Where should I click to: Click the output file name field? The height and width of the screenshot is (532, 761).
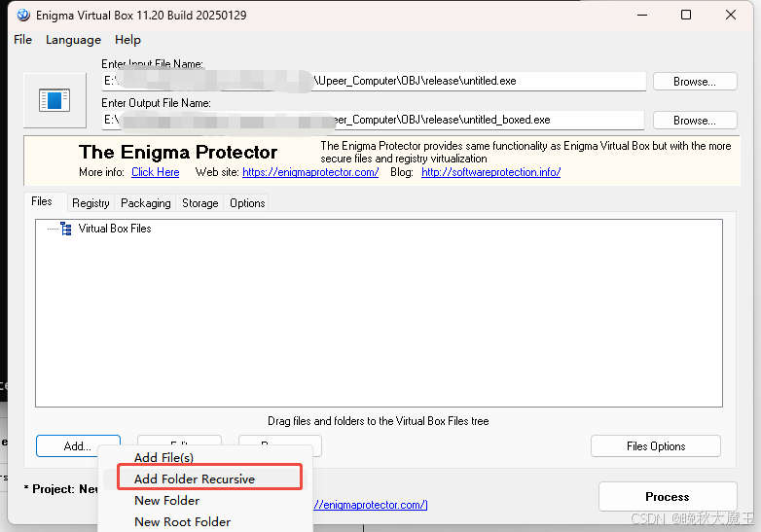pos(373,120)
